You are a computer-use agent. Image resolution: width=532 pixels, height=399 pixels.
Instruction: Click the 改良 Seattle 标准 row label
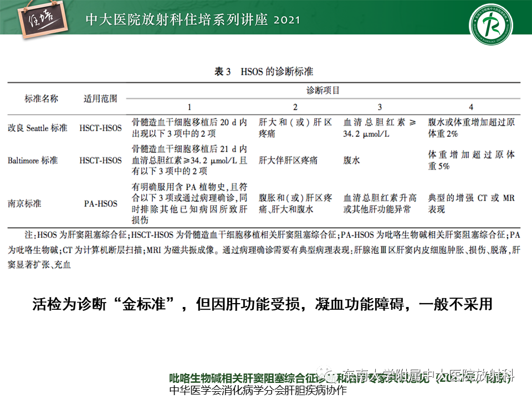click(x=37, y=128)
